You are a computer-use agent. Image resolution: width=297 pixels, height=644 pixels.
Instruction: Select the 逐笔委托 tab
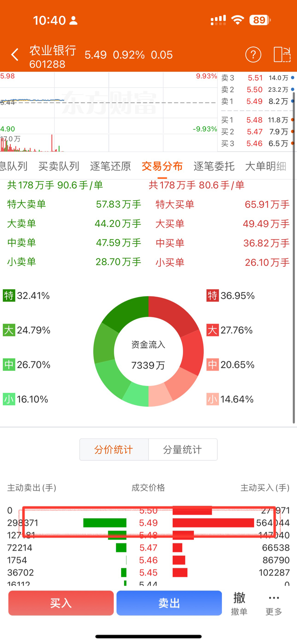click(x=214, y=166)
